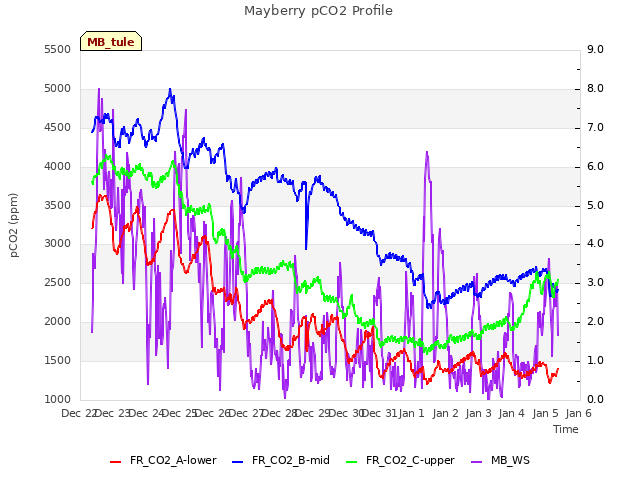Click the blue line's sharp dip near Dec 29
This screenshot has height=480, width=640.
point(306,247)
